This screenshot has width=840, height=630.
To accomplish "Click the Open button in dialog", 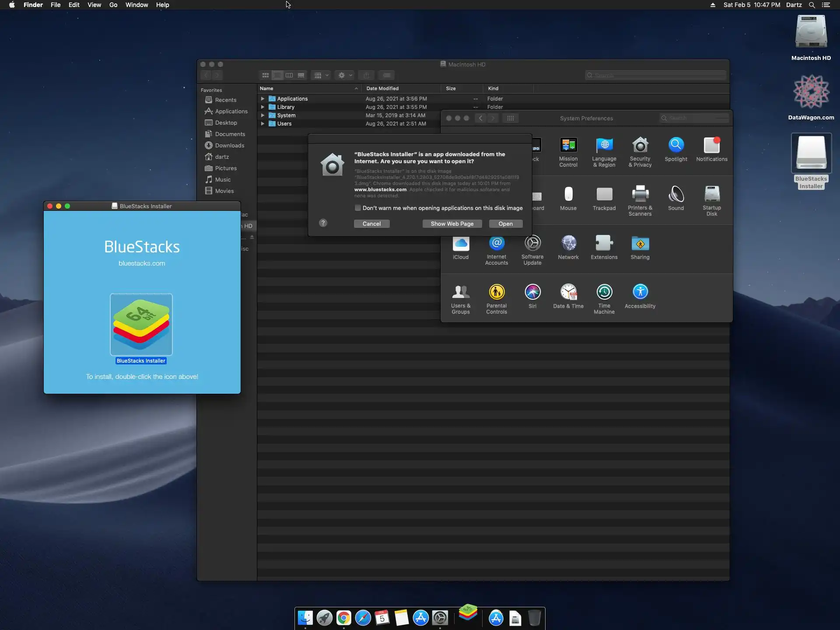I will point(505,224).
